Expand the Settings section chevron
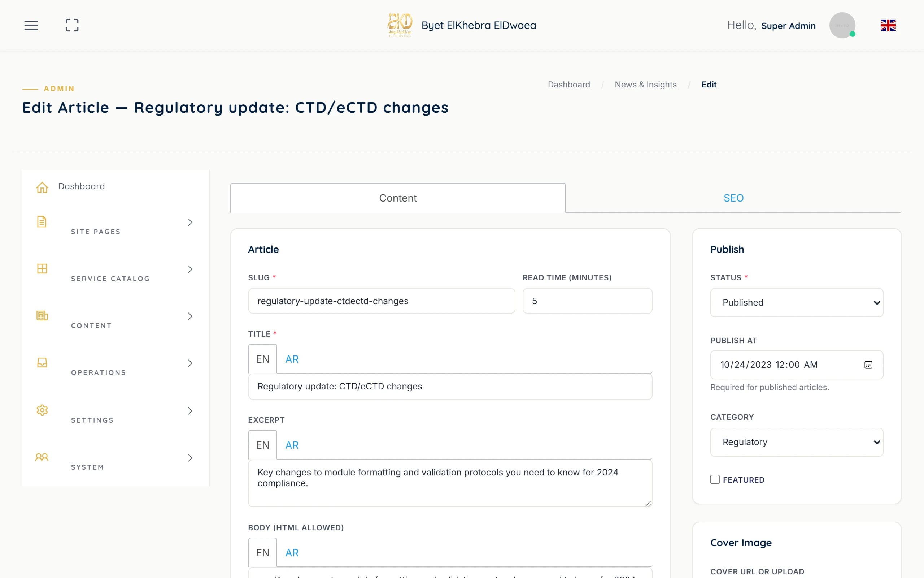The width and height of the screenshot is (924, 578). point(190,411)
